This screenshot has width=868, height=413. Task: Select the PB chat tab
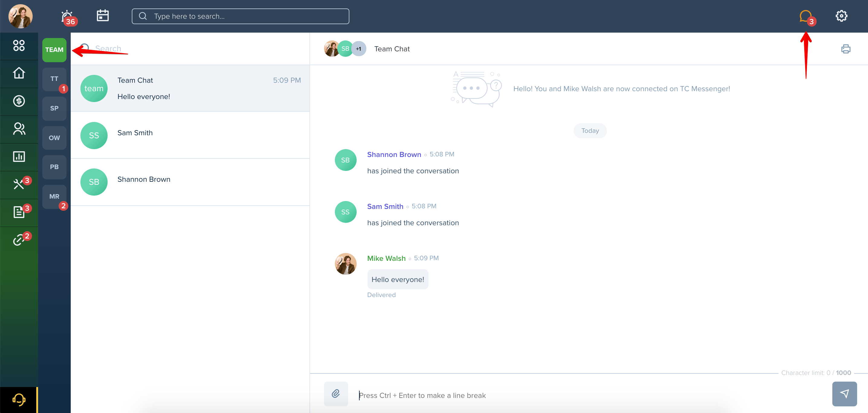[54, 167]
